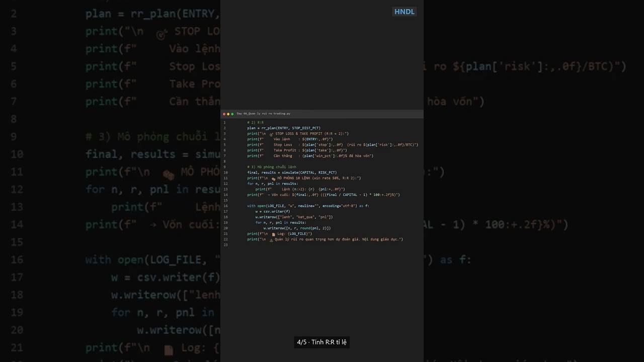
Task: Click the yellow minimize dot of code window
Action: click(x=228, y=114)
